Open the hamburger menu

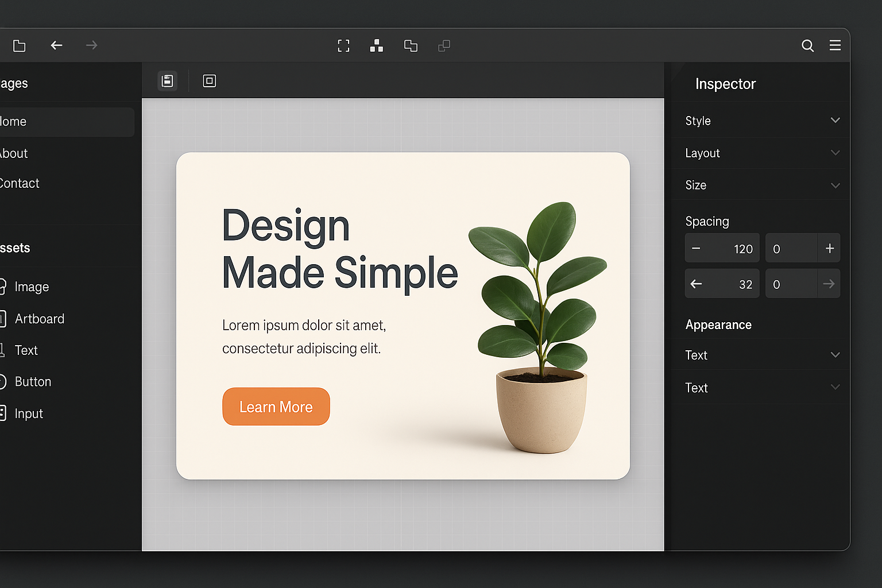tap(835, 45)
